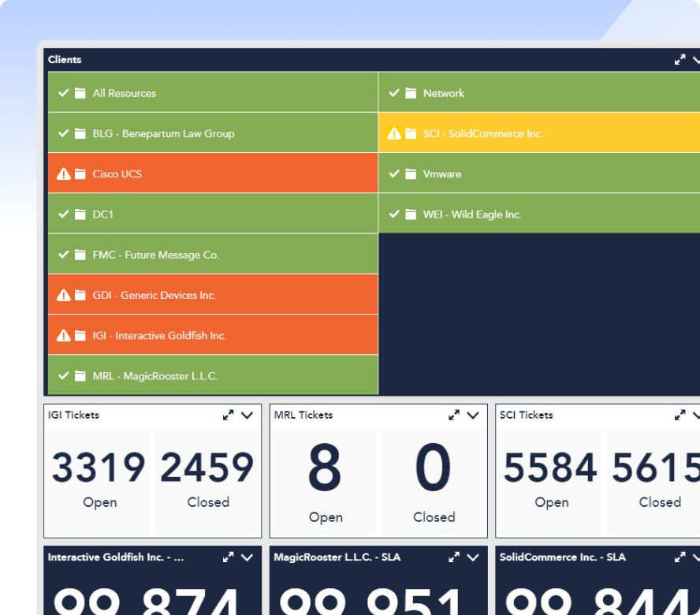Open MRL Tickets widget options chevron
Screen dimensions: 700x615
(473, 416)
